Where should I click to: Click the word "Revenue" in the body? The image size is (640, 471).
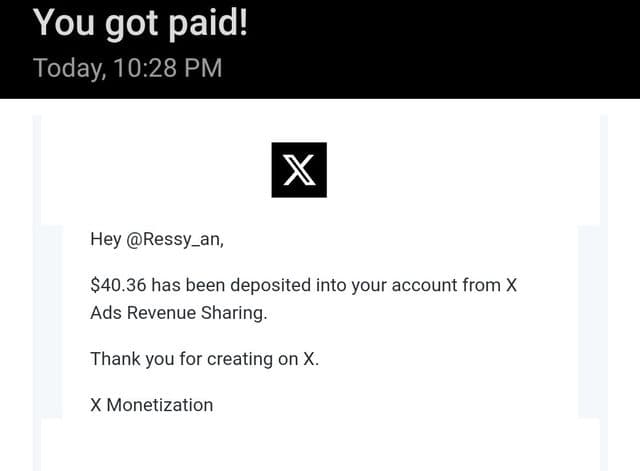click(x=162, y=313)
